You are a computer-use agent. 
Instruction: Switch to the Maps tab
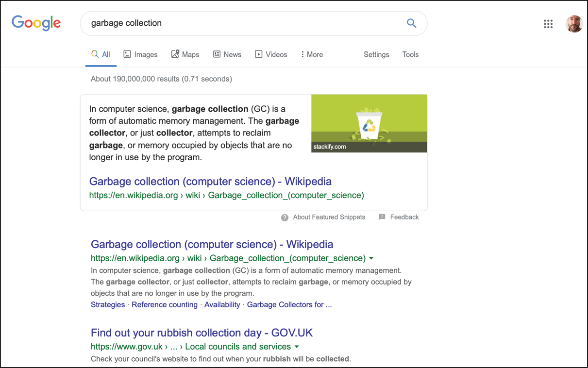[x=185, y=54]
